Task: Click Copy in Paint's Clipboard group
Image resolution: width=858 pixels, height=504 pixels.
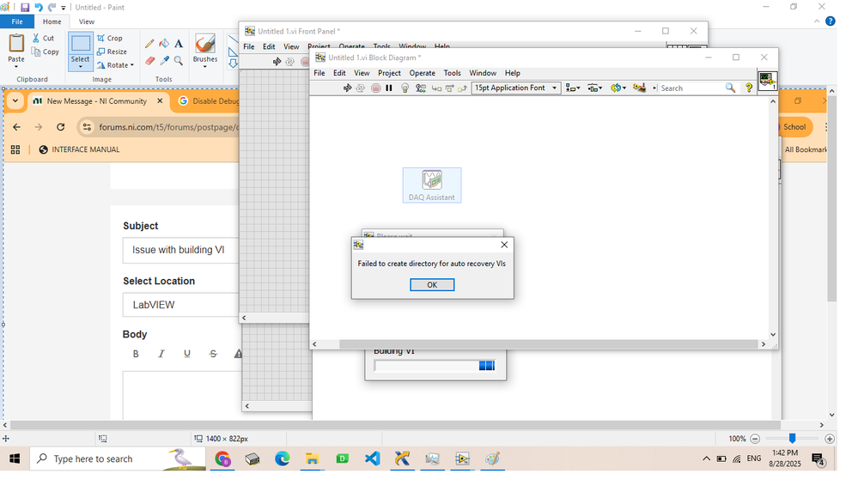Action: click(45, 52)
